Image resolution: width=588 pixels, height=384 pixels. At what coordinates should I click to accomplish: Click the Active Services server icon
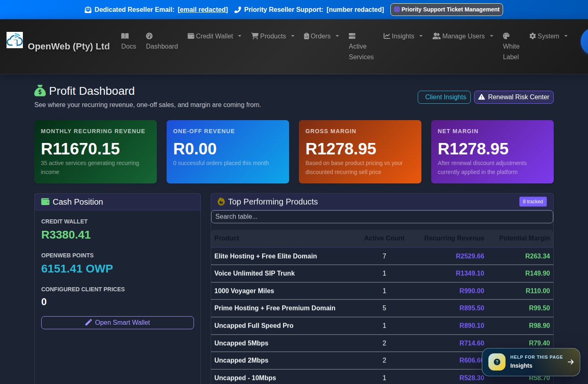(x=352, y=36)
